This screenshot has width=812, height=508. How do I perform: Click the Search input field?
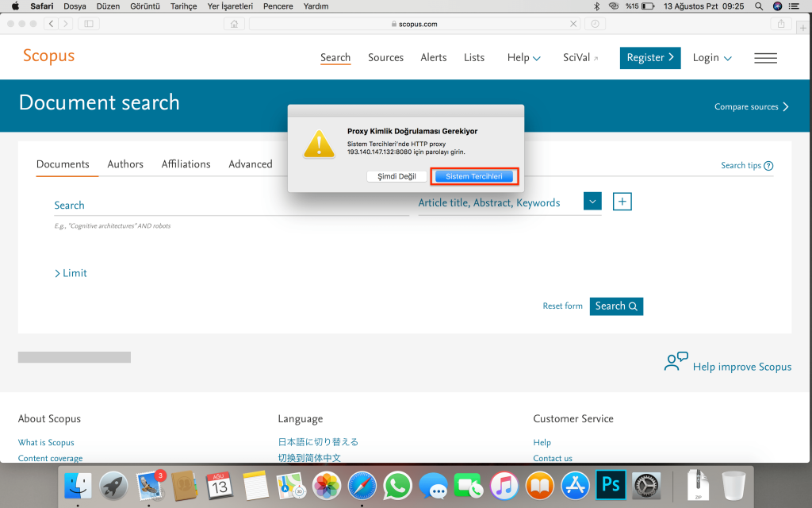(230, 206)
